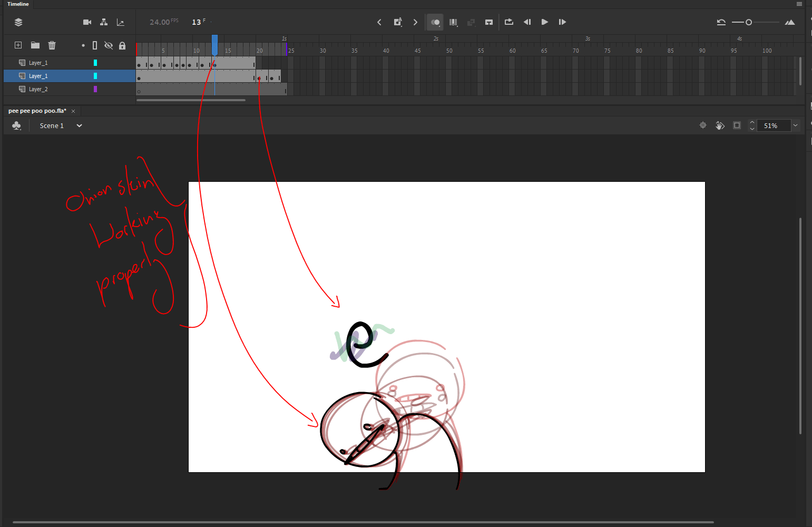Insert a new keyframe
The height and width of the screenshot is (527, 812).
(x=398, y=22)
